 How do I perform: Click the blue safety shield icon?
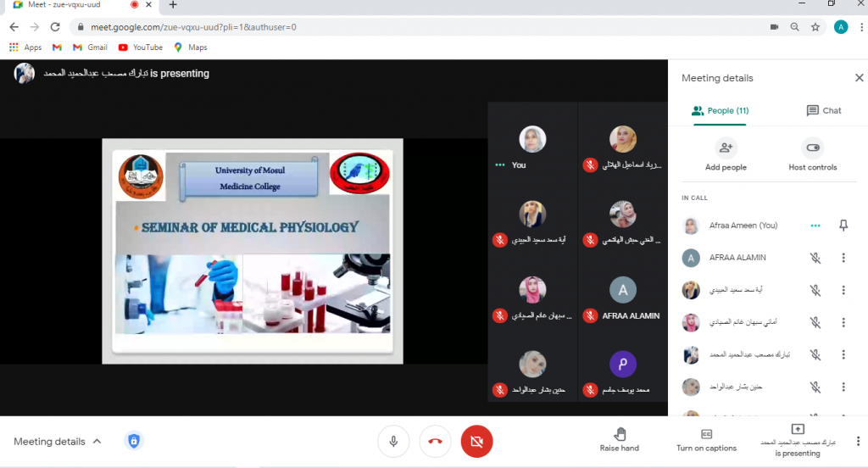pyautogui.click(x=133, y=441)
